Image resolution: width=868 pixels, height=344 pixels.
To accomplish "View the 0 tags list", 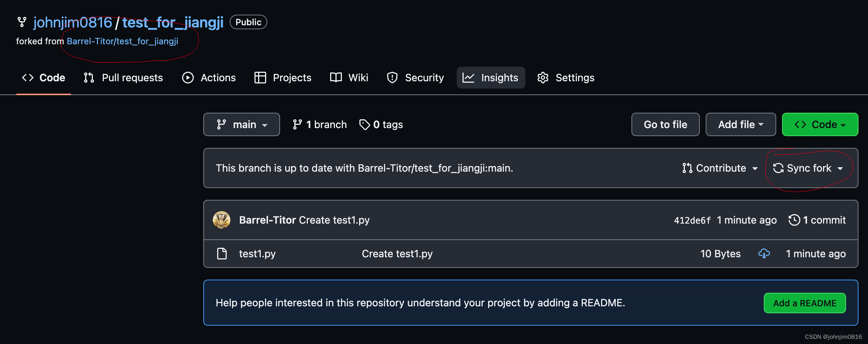I will (x=381, y=124).
